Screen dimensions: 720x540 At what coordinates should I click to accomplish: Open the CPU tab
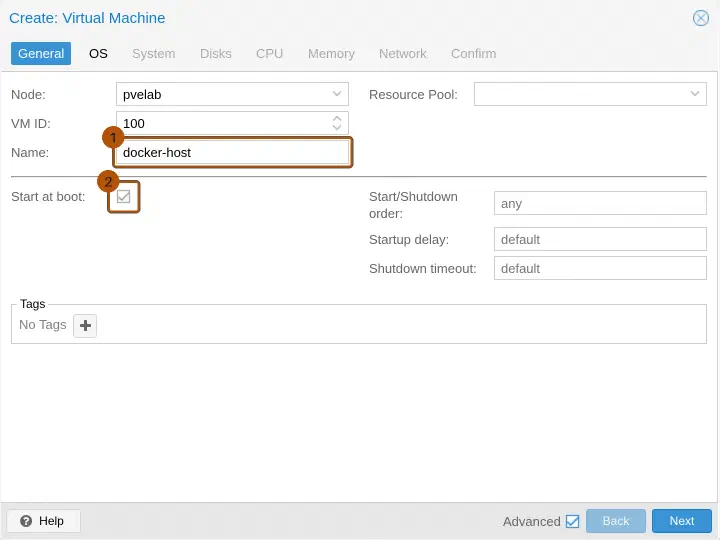click(270, 54)
